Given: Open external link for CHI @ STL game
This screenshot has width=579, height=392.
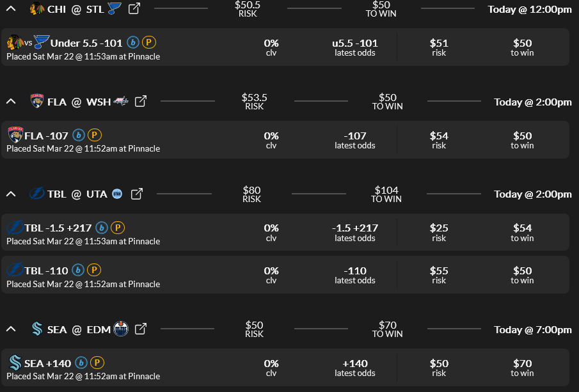Looking at the screenshot, I should click(134, 9).
